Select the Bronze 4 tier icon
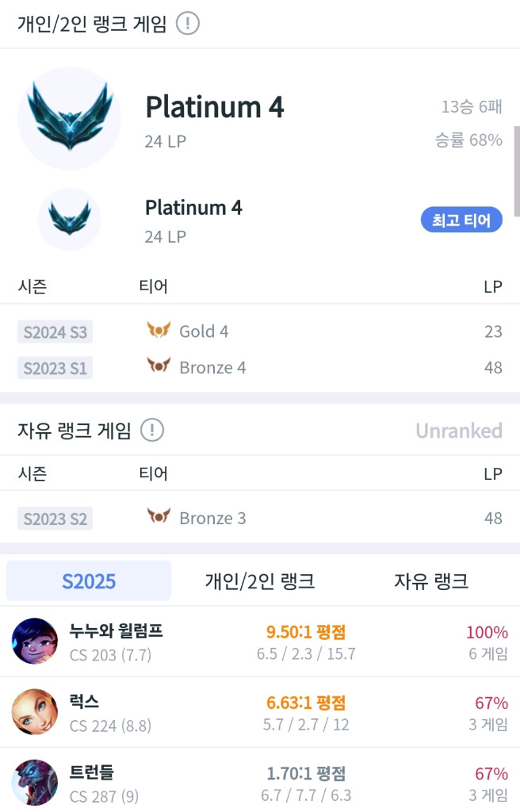This screenshot has height=812, width=520. [x=159, y=367]
